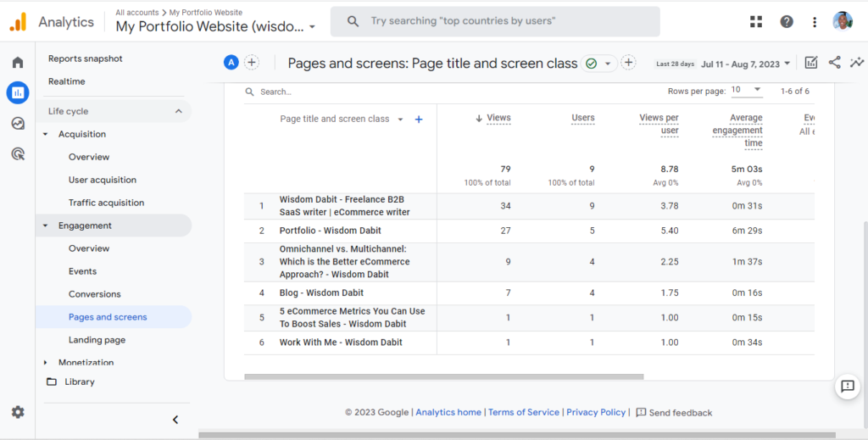Click 'Blog - Wisdom Dabit' row title
868x440 pixels.
[321, 292]
